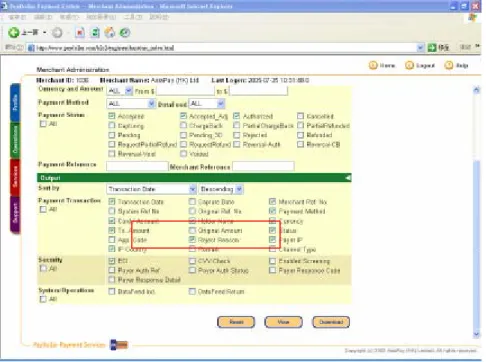
Task: Check the Pending payment status
Action: (112, 135)
